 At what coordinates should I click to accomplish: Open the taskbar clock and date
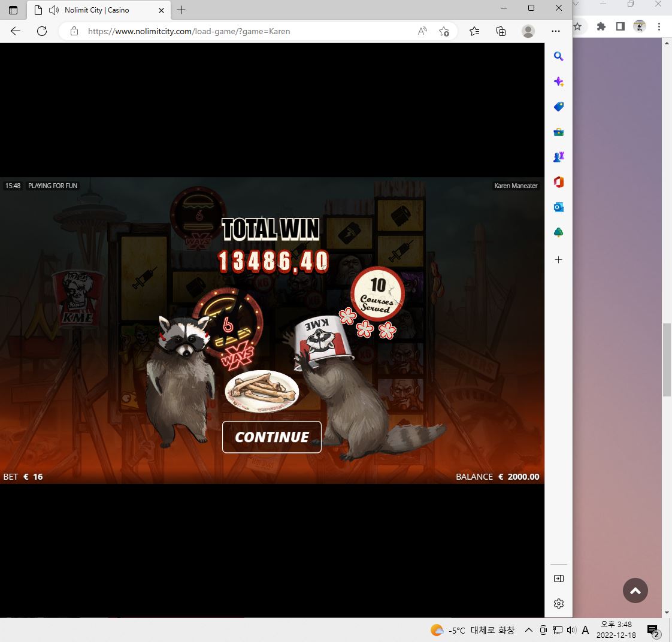coord(616,629)
